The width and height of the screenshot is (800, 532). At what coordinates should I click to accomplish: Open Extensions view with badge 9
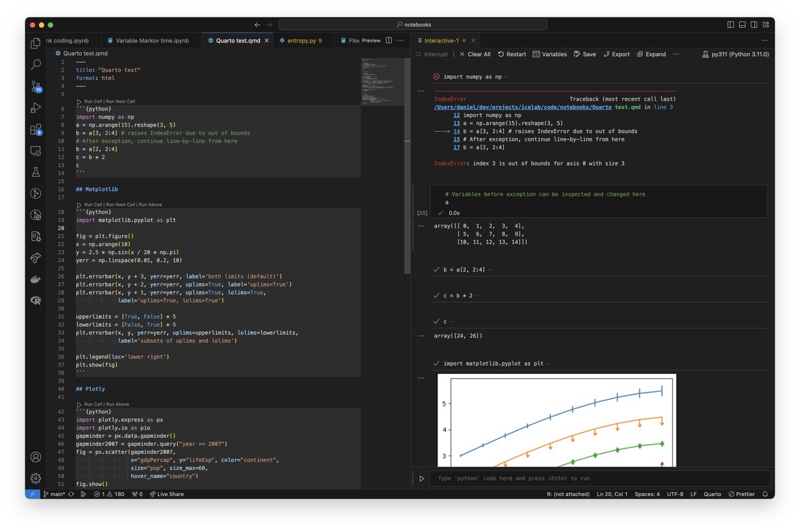click(x=36, y=129)
